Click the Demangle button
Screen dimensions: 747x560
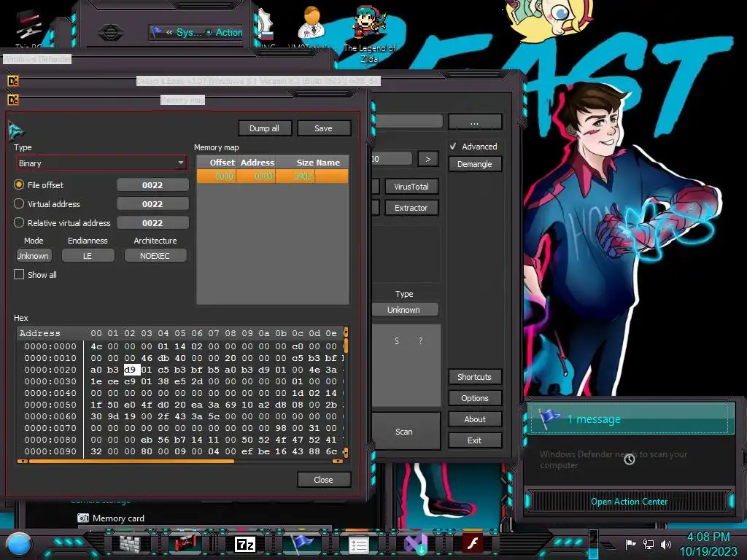pos(474,164)
